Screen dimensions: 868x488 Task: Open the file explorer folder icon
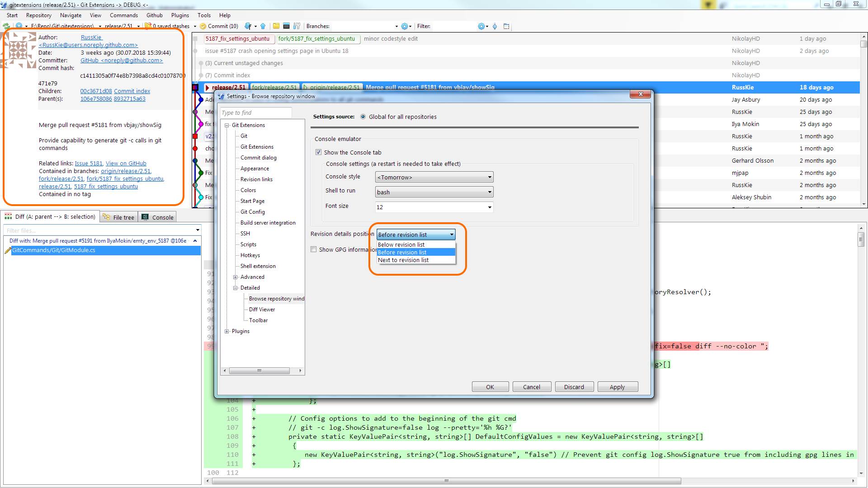pyautogui.click(x=276, y=26)
